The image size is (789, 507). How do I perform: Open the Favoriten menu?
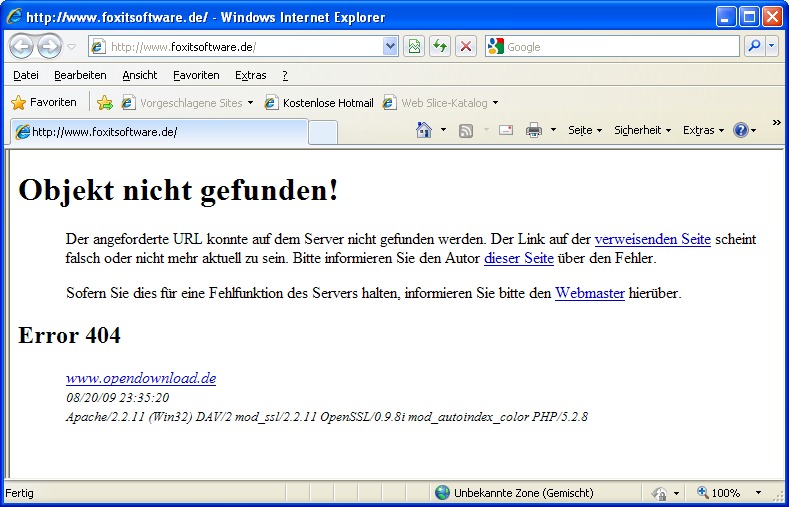coord(196,75)
